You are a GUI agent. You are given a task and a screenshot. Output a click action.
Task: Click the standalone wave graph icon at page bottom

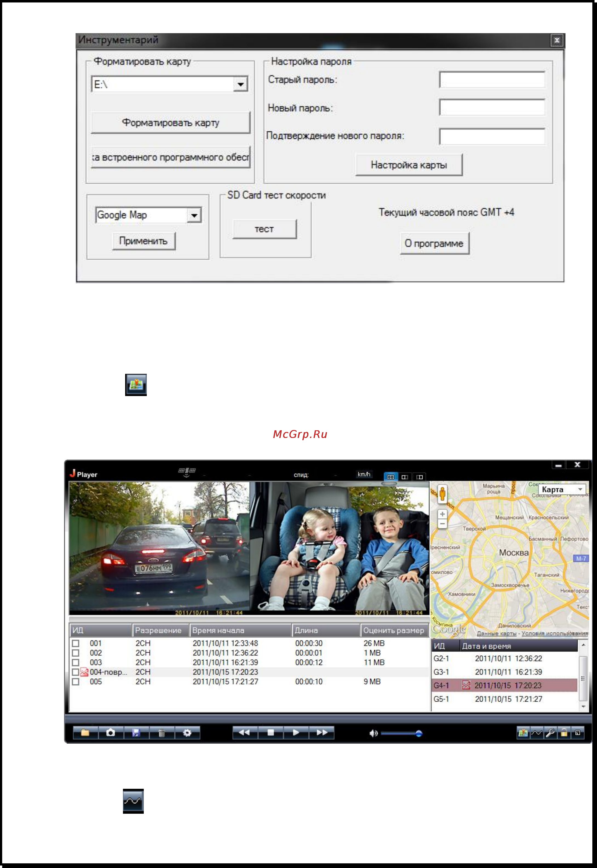[133, 801]
